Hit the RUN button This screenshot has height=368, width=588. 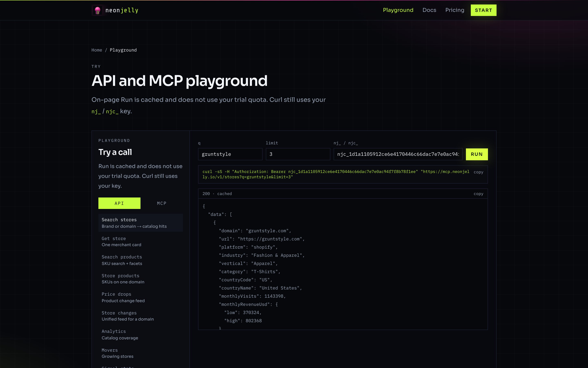[x=477, y=154]
